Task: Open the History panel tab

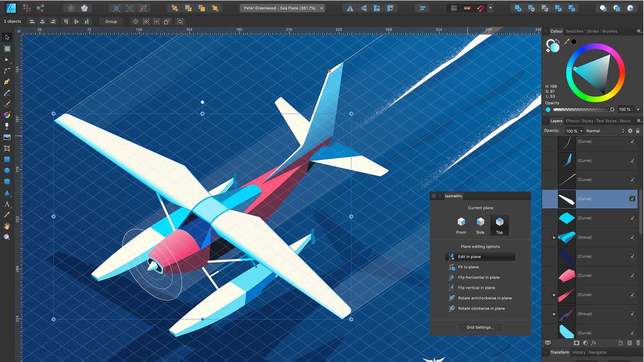Action: (579, 352)
